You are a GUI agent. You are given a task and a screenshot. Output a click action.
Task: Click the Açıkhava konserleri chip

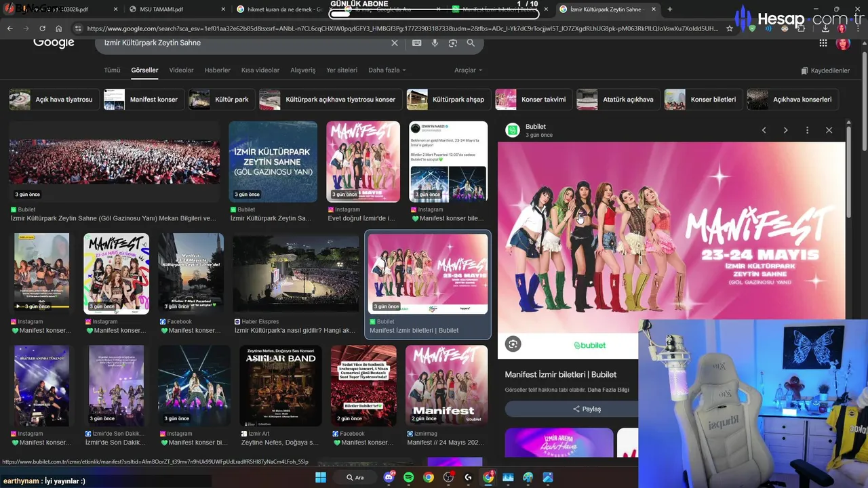[793, 99]
